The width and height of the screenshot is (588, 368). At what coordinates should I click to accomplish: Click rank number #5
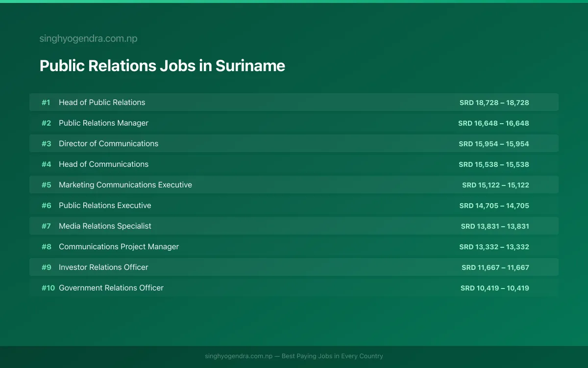[x=46, y=185]
